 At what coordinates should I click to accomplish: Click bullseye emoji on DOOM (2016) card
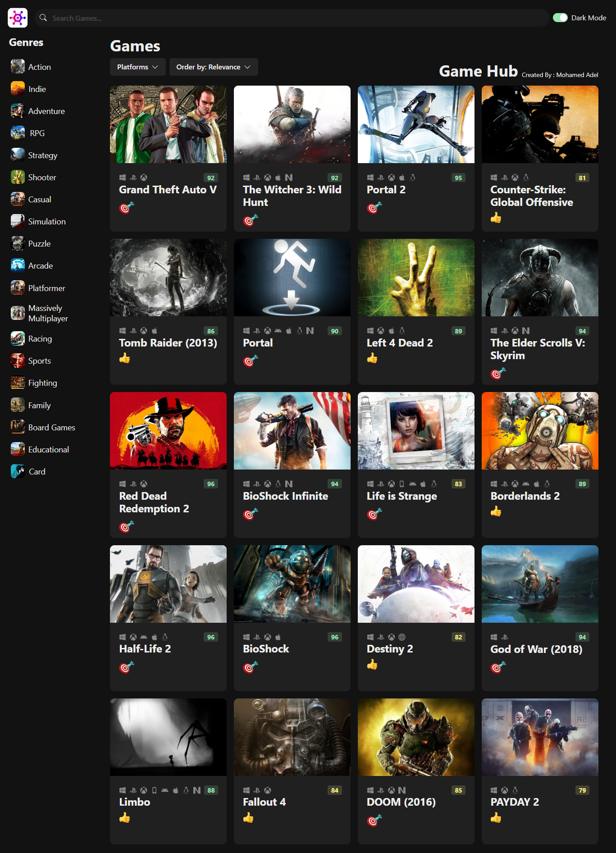pyautogui.click(x=374, y=821)
